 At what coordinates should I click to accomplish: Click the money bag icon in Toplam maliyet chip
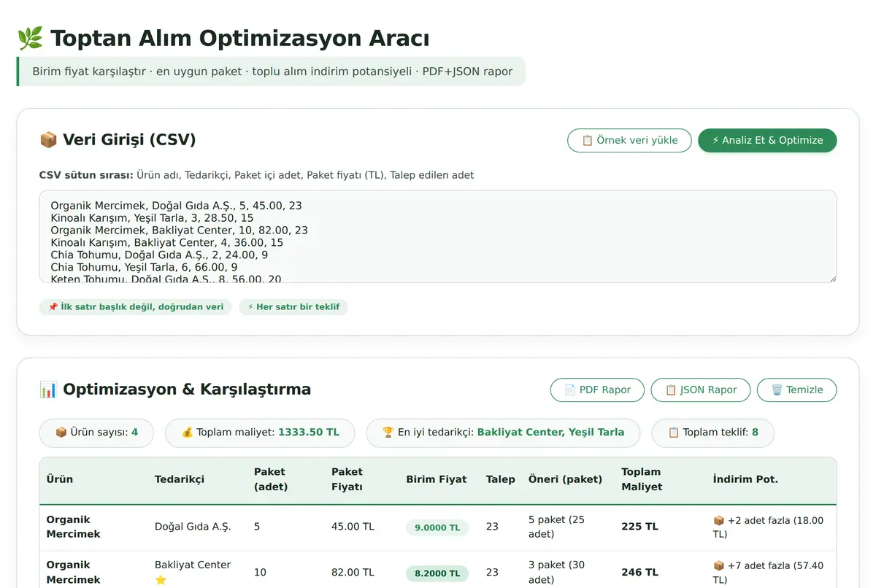click(188, 432)
